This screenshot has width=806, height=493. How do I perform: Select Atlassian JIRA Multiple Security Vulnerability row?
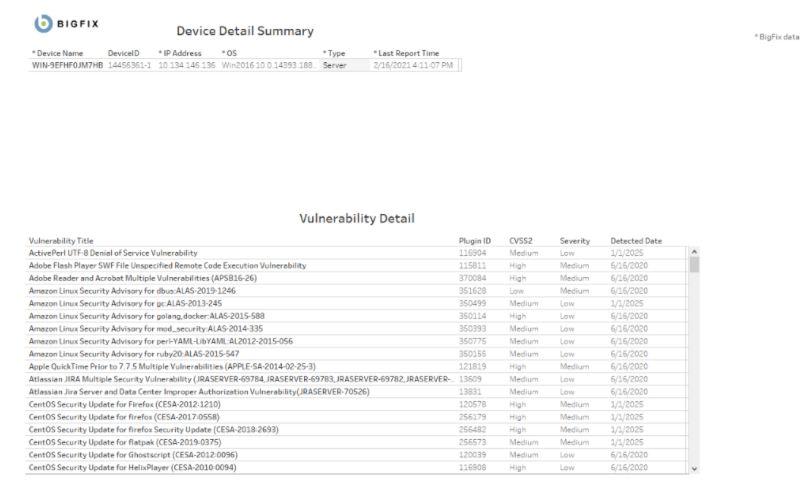[356, 379]
